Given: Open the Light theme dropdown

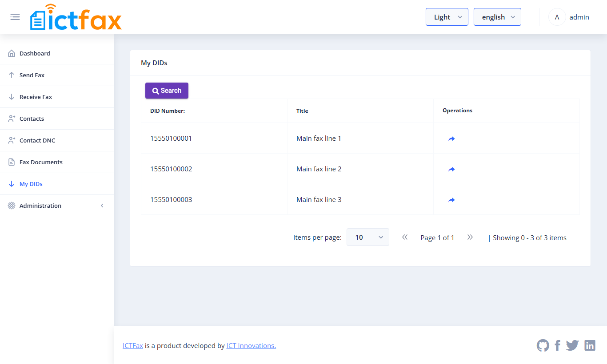Looking at the screenshot, I should point(447,17).
